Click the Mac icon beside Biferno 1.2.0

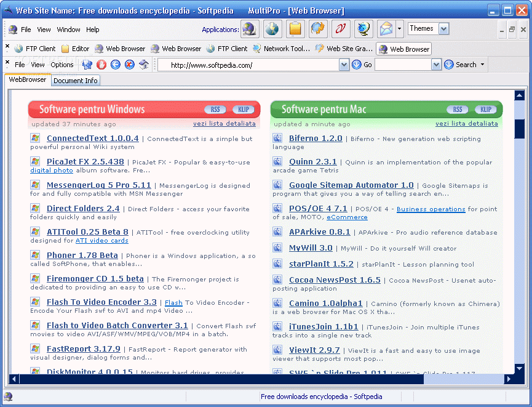point(277,138)
